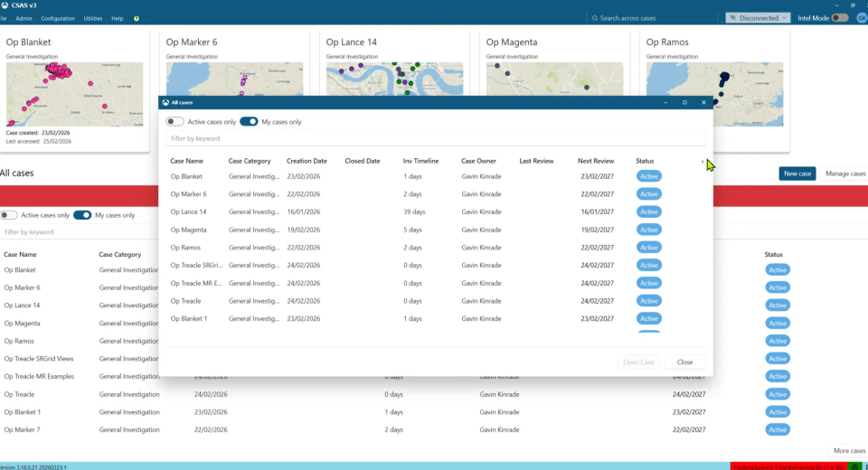Enable Active cases only in the dialog

pyautogui.click(x=175, y=121)
